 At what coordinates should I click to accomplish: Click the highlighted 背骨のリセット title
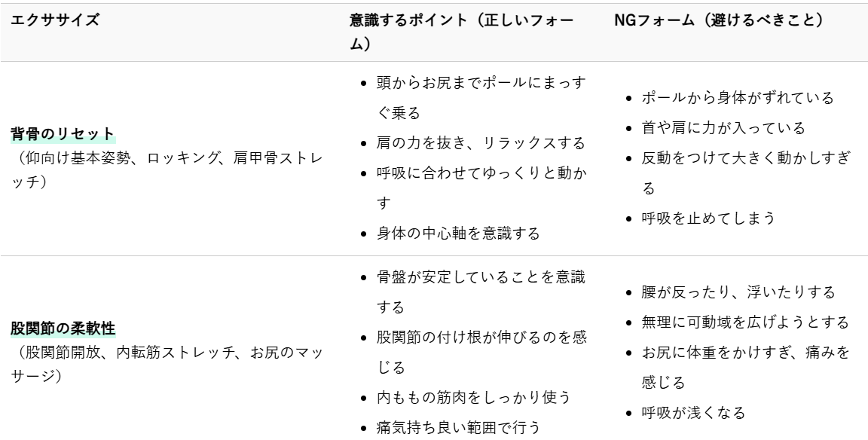pos(62,135)
